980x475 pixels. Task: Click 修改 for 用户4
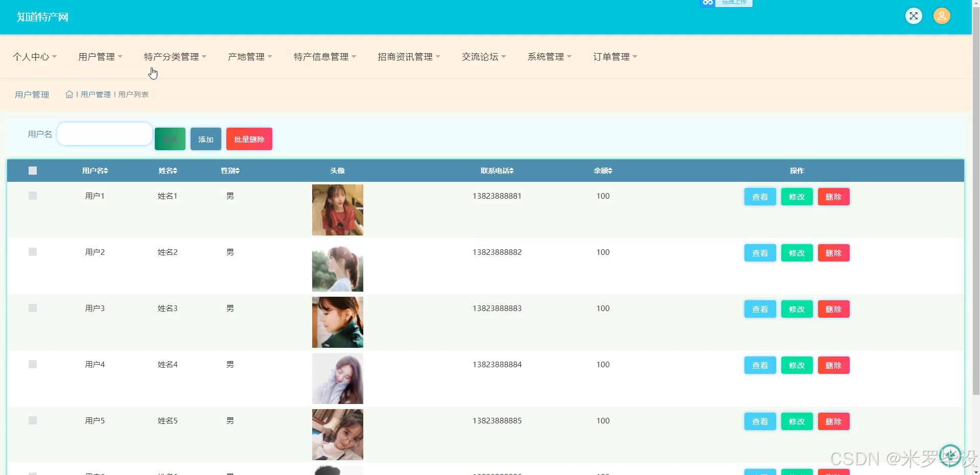click(797, 365)
